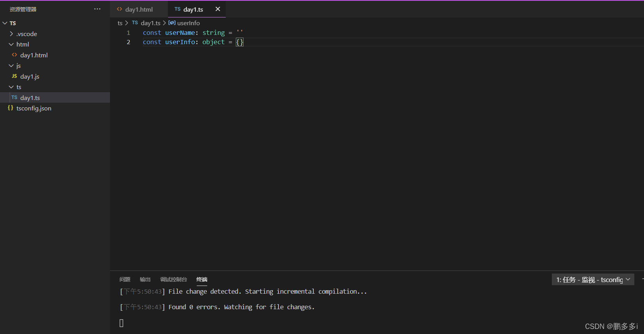Click the day1.ts breadcrumb segment
644x334 pixels.
(x=150, y=23)
